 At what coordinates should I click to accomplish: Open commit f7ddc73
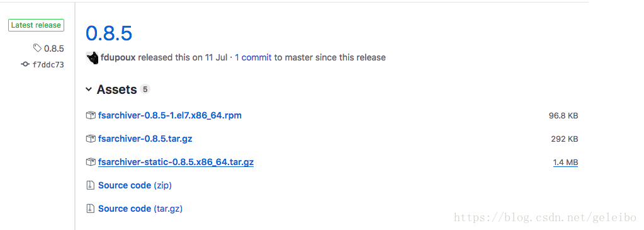[48, 65]
